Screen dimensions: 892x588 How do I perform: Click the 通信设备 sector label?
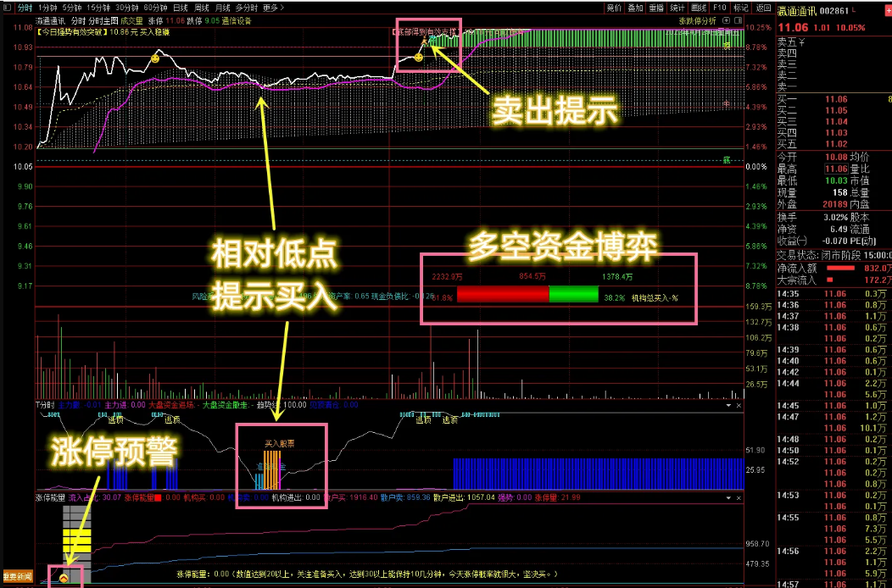tap(237, 21)
